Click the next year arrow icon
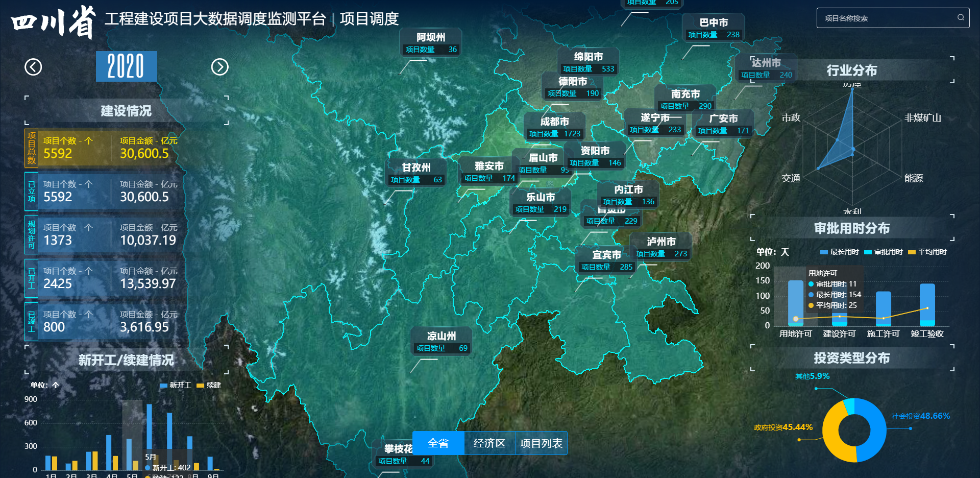 [x=220, y=67]
